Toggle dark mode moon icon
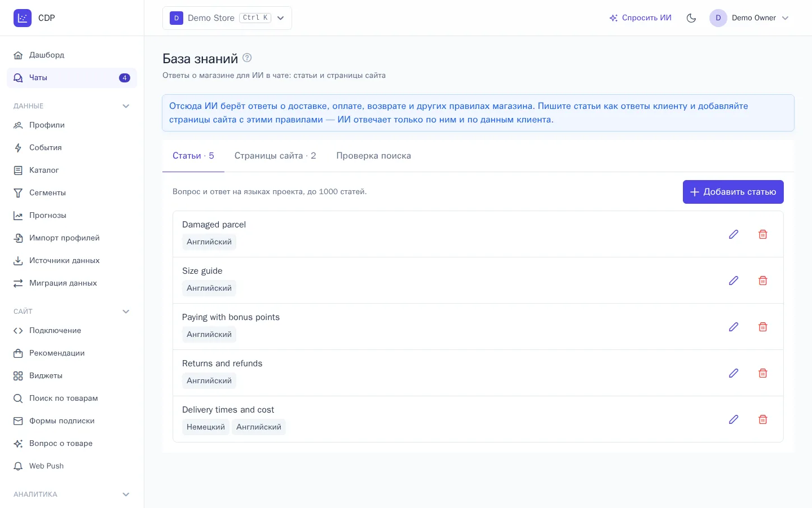Screen dimensions: 812x508 (x=691, y=18)
